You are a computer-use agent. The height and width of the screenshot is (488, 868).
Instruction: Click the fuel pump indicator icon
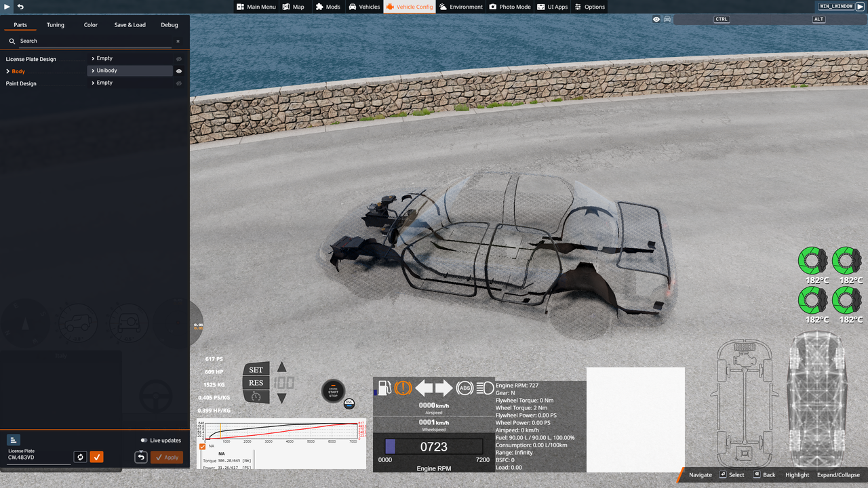coord(383,388)
